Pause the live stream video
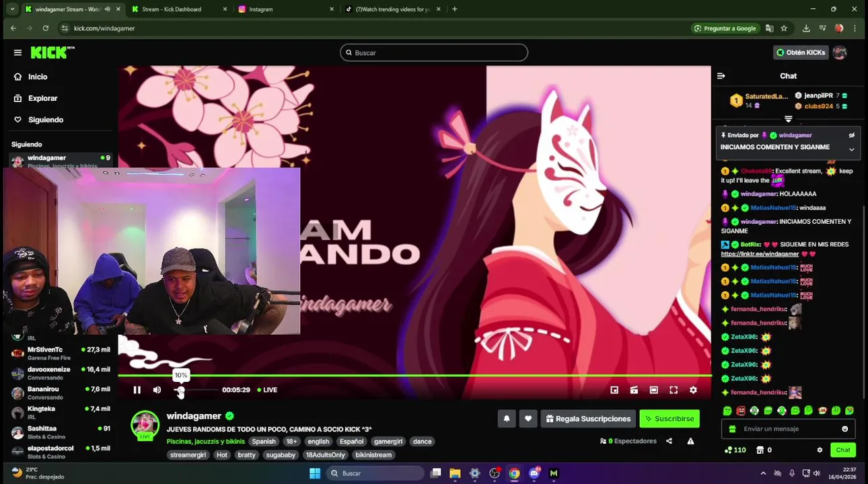This screenshot has width=868, height=484. [137, 390]
